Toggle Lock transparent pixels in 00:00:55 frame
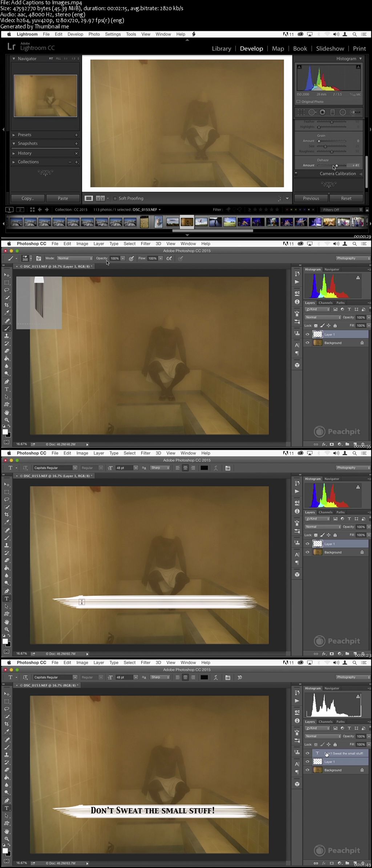Viewport: 372px width, 868px height. tap(316, 326)
